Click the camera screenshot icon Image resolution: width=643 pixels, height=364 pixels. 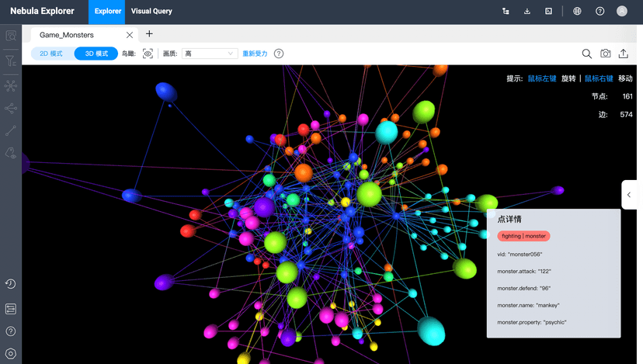606,54
